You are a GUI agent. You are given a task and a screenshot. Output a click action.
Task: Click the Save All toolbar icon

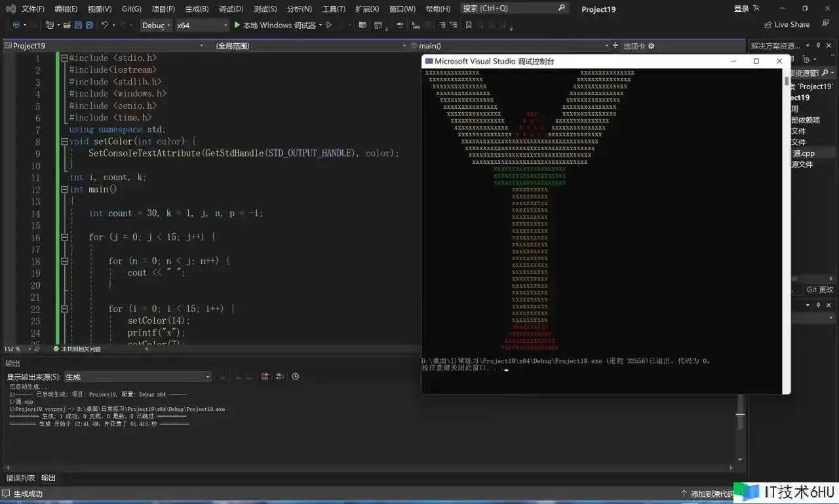coord(89,25)
